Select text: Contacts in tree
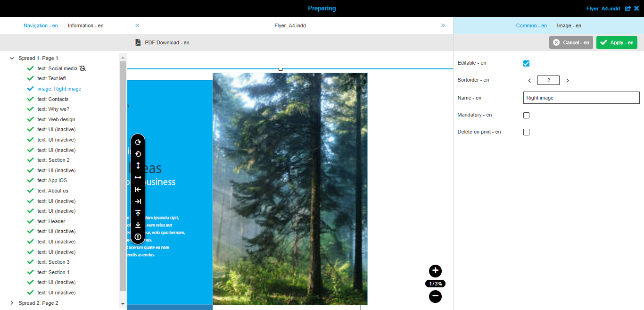The width and height of the screenshot is (644, 310). (x=53, y=99)
